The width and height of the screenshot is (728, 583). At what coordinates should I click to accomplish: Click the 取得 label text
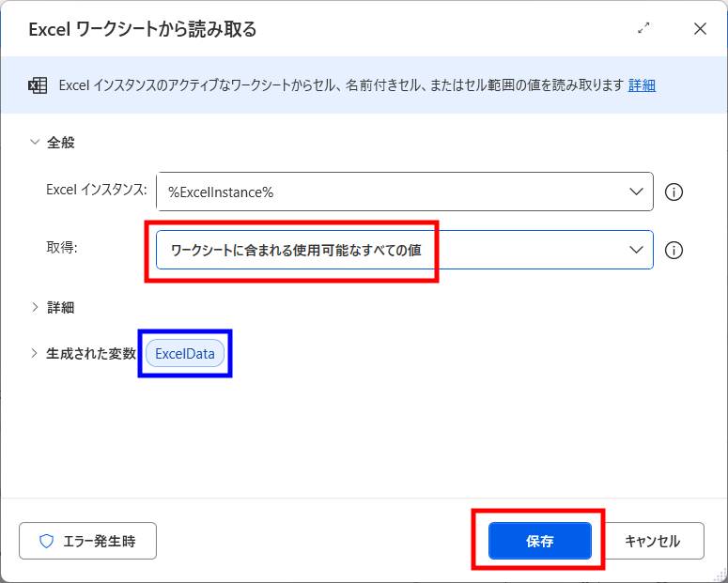tap(62, 248)
